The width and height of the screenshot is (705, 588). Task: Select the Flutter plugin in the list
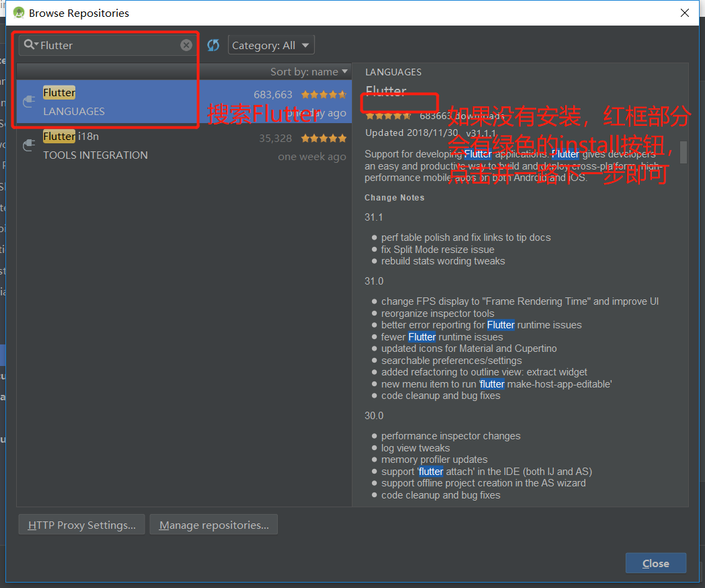tap(135, 102)
